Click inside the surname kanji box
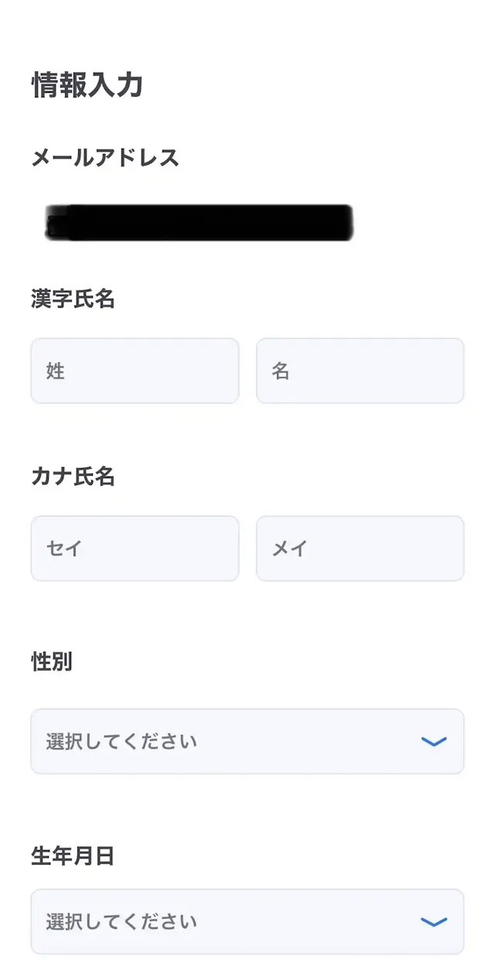The width and height of the screenshot is (495, 980). (135, 371)
